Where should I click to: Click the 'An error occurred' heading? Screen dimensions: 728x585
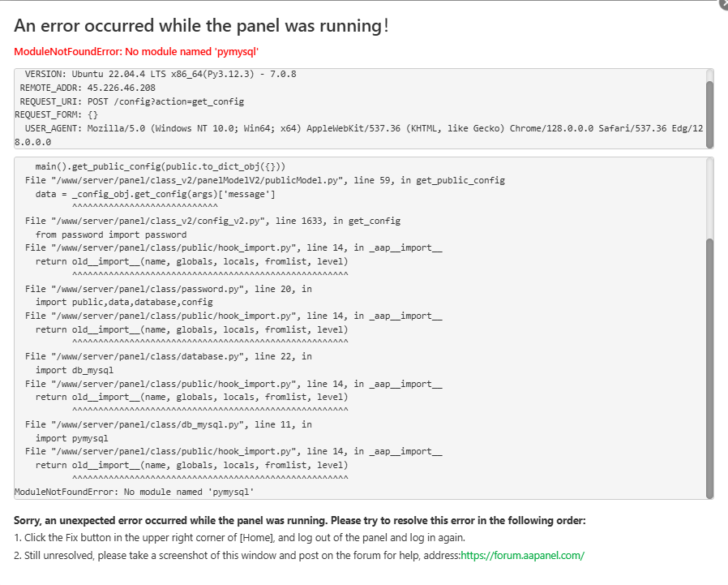point(201,26)
